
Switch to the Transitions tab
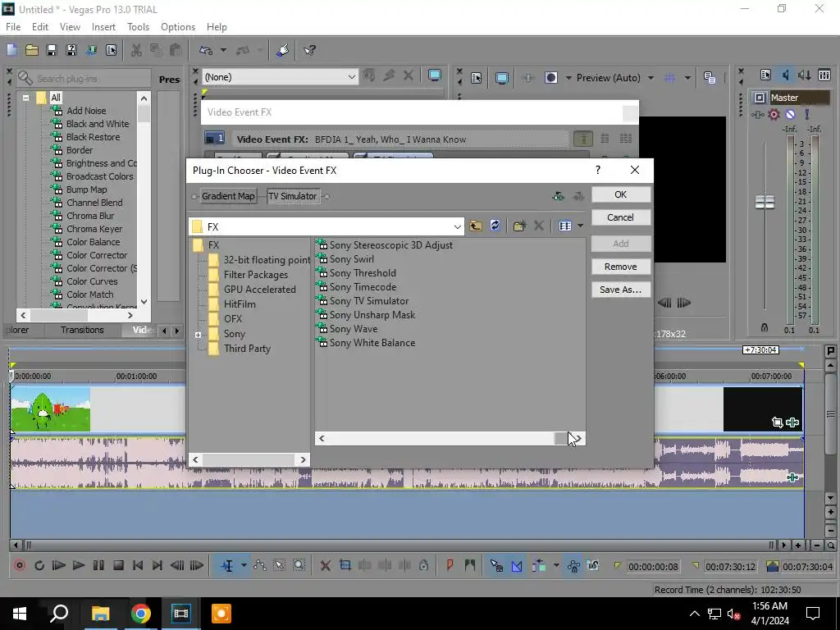tap(82, 330)
